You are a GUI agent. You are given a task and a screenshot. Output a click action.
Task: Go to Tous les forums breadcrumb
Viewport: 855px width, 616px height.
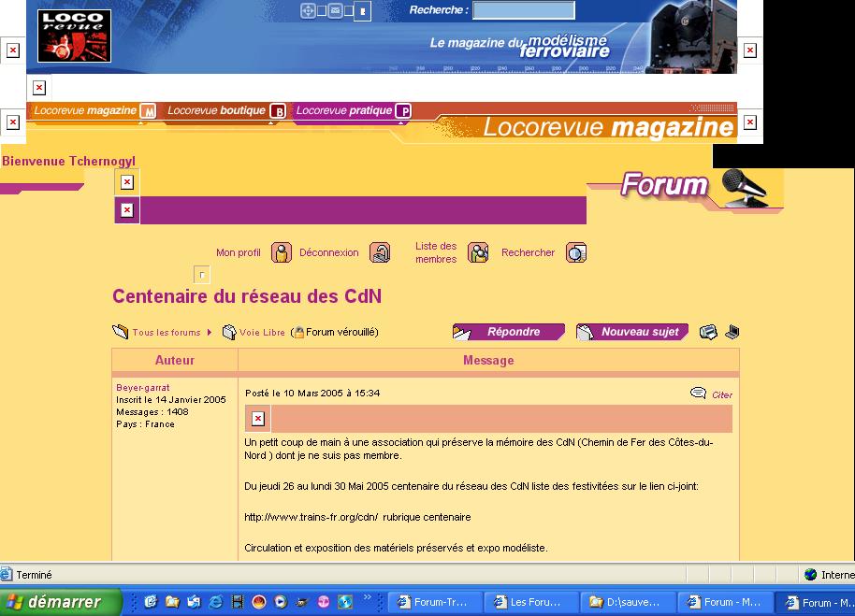(167, 332)
